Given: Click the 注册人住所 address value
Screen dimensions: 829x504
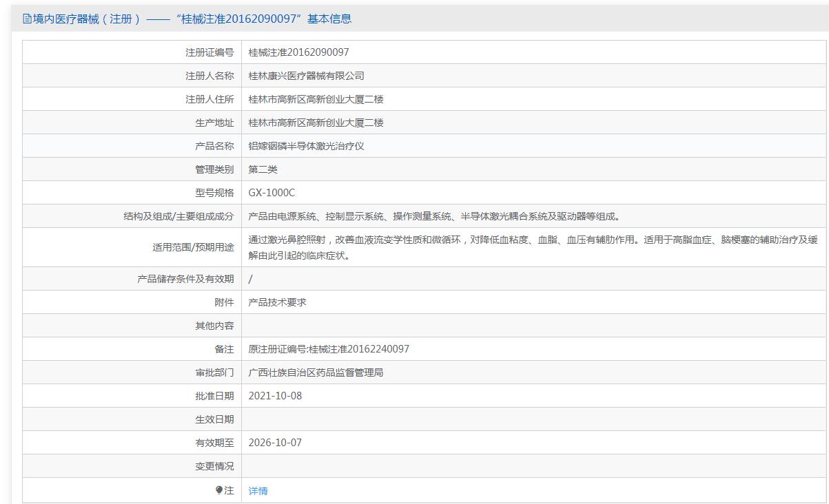Looking at the screenshot, I should pos(316,99).
